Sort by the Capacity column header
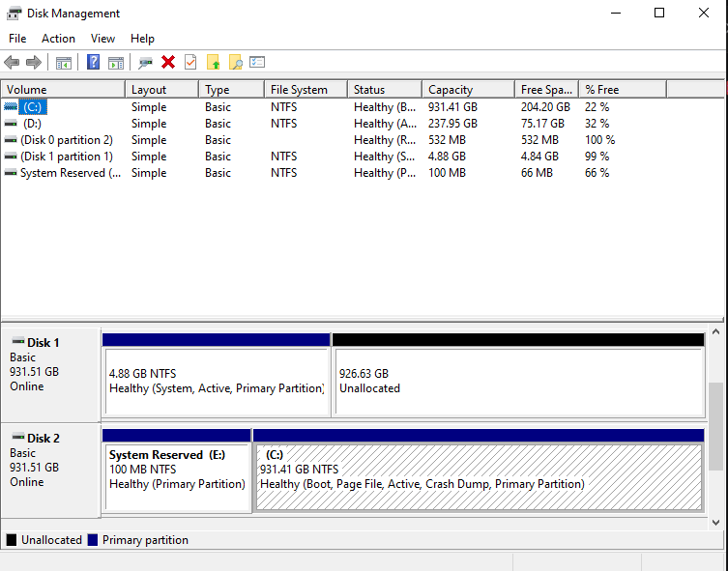 469,90
